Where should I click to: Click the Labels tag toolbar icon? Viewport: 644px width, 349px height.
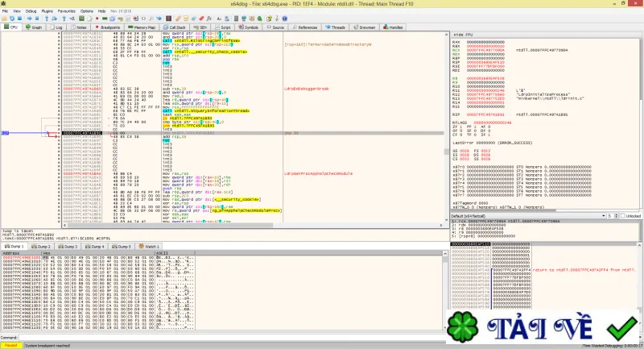(x=193, y=19)
